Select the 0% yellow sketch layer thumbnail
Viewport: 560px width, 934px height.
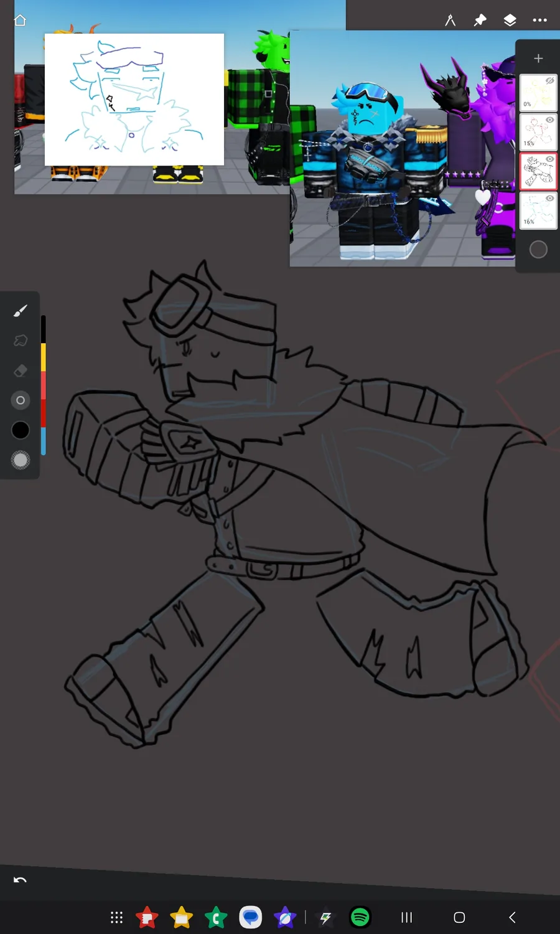point(538,93)
